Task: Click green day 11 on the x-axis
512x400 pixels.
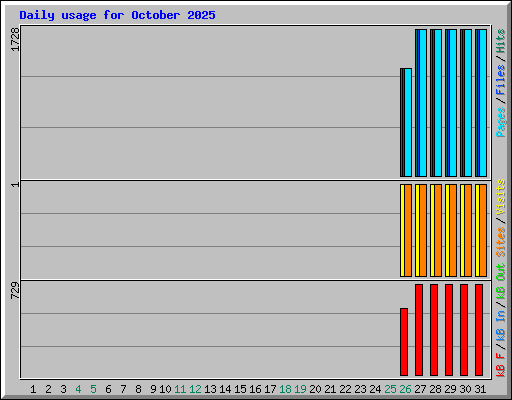Action: coord(180,389)
